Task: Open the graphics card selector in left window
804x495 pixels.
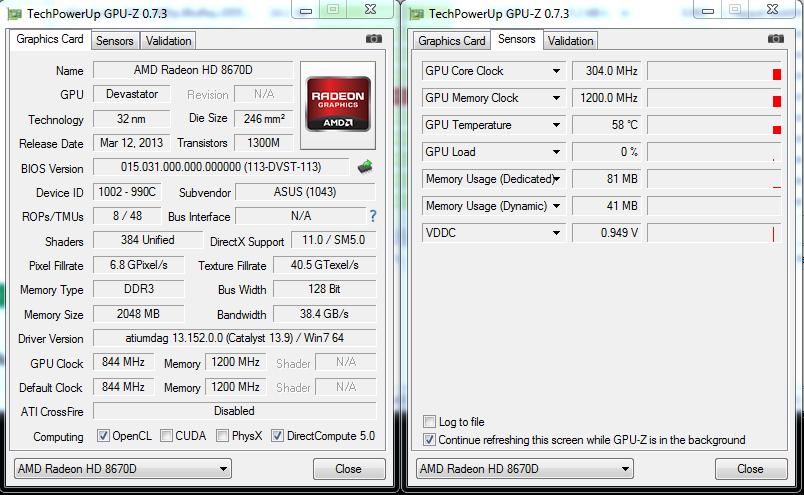Action: pyautogui.click(x=123, y=469)
